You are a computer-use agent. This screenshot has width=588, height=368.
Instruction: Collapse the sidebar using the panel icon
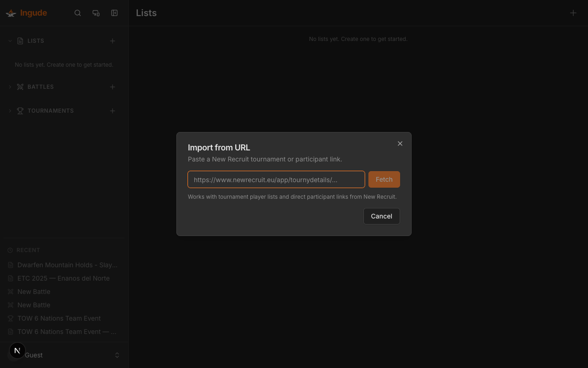(114, 13)
